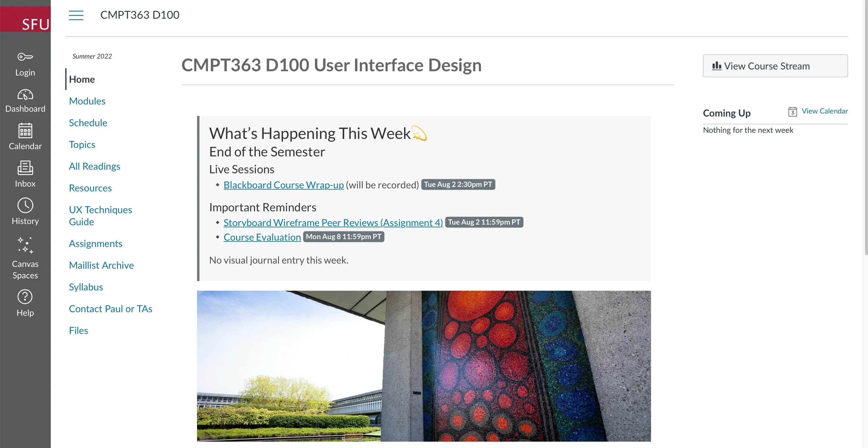Expand the Schedule navigation item
The width and height of the screenshot is (868, 448).
pos(87,123)
